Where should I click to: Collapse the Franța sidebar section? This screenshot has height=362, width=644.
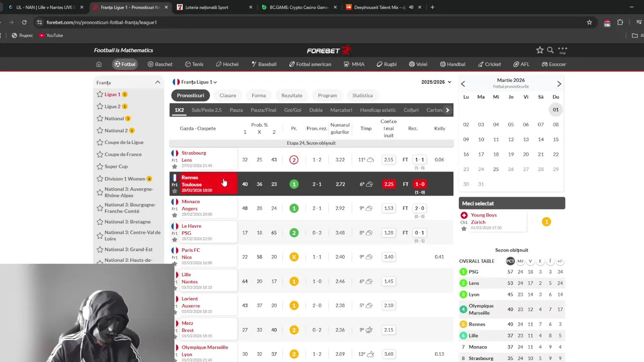click(x=157, y=82)
